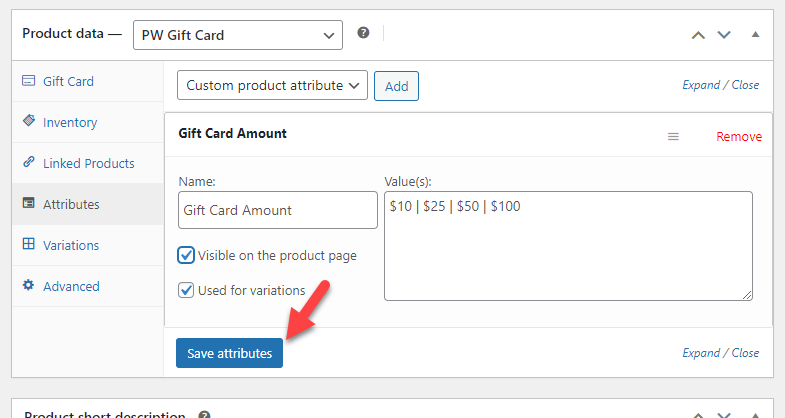The height and width of the screenshot is (418, 785).
Task: Click the product type help question icon
Action: tap(363, 33)
